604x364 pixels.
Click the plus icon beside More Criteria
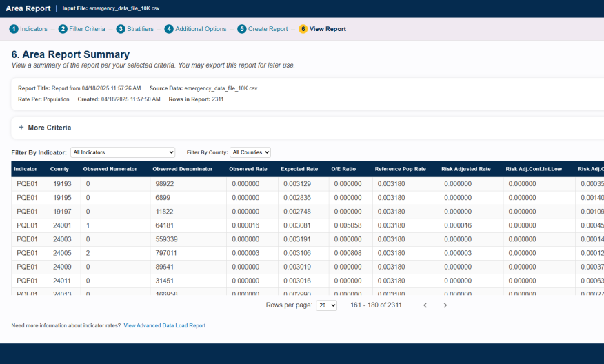(x=21, y=128)
